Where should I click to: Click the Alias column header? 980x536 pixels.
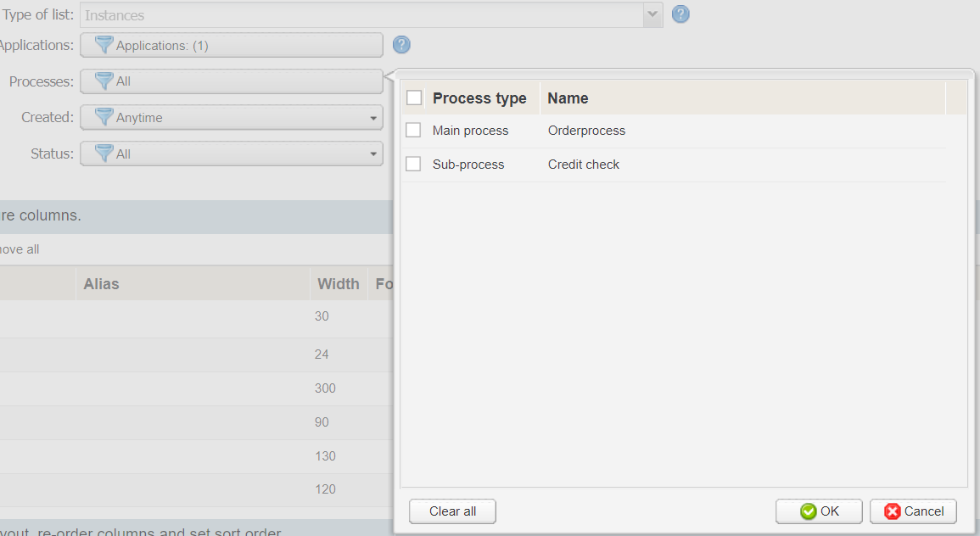coord(101,284)
